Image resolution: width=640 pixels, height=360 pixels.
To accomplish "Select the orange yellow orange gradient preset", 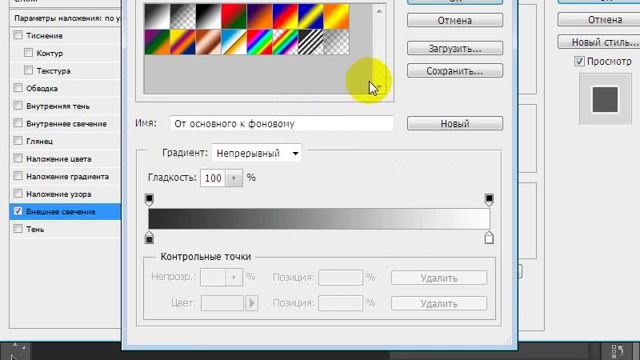I will click(336, 16).
